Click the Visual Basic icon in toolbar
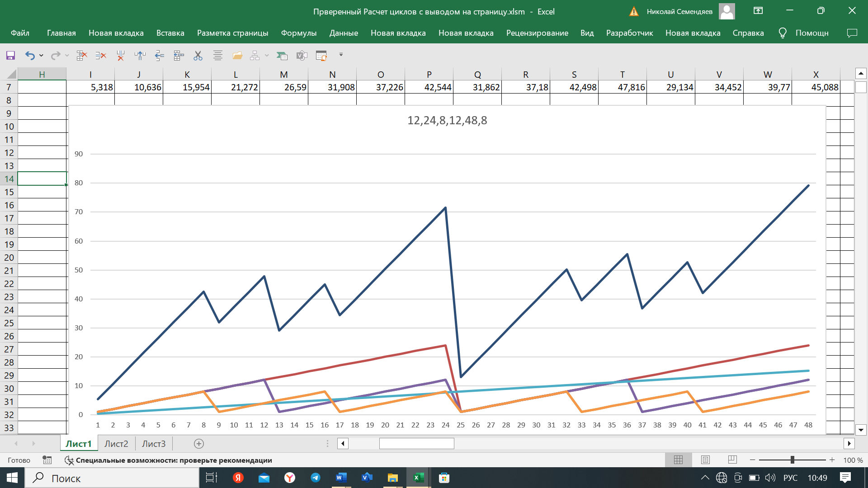The image size is (868, 488). (x=302, y=55)
